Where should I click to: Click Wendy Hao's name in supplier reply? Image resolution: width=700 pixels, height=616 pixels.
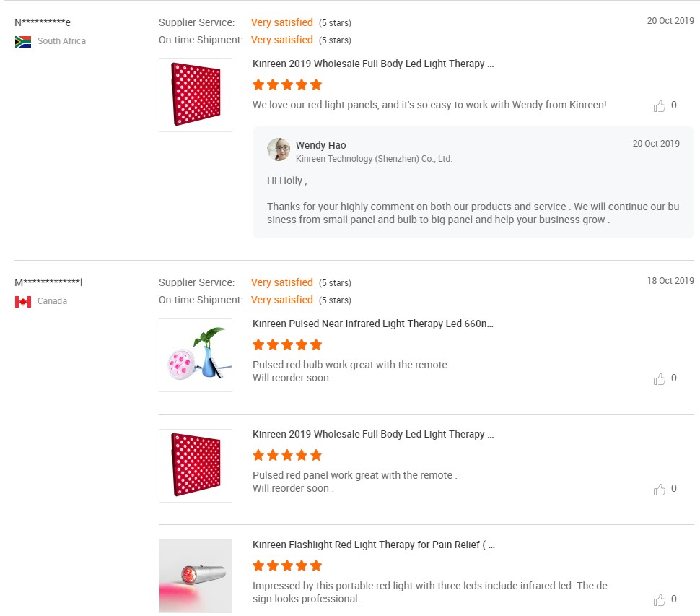[320, 145]
